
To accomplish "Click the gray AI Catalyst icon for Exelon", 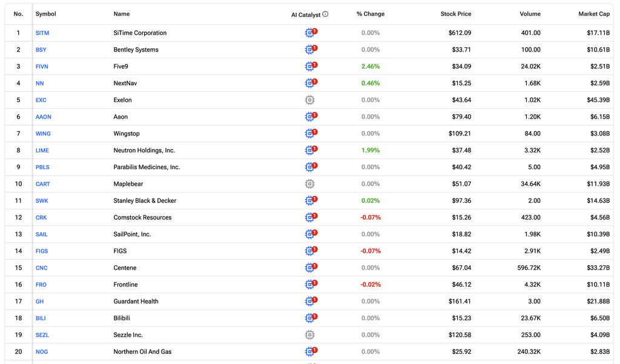I will coord(309,100).
